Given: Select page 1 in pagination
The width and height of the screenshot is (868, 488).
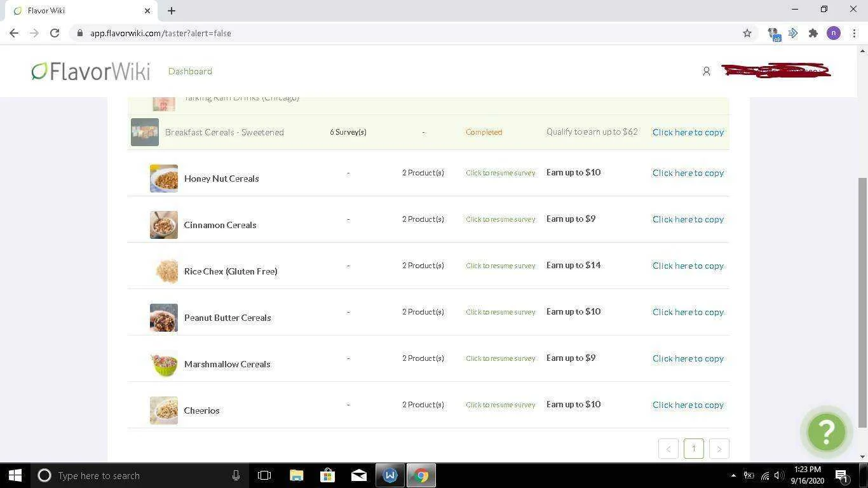Looking at the screenshot, I should 694,449.
